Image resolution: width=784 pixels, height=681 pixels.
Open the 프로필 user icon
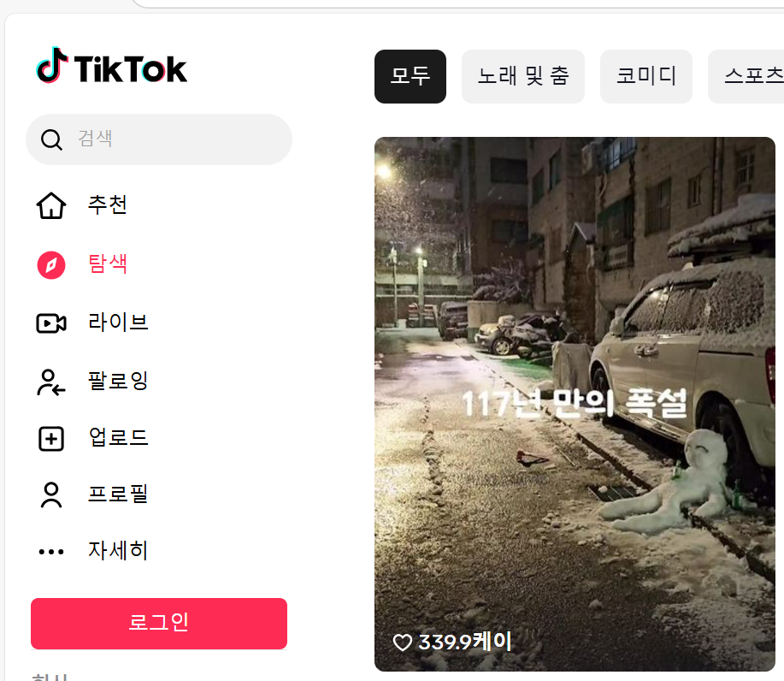pos(51,494)
